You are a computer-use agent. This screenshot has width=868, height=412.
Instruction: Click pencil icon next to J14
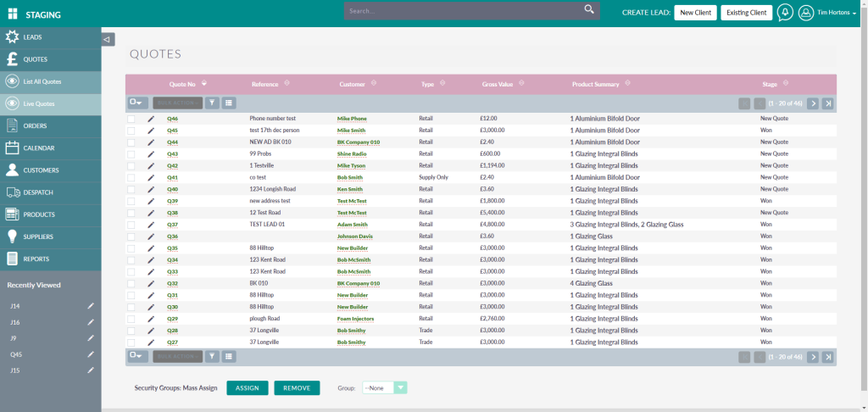pos(91,306)
